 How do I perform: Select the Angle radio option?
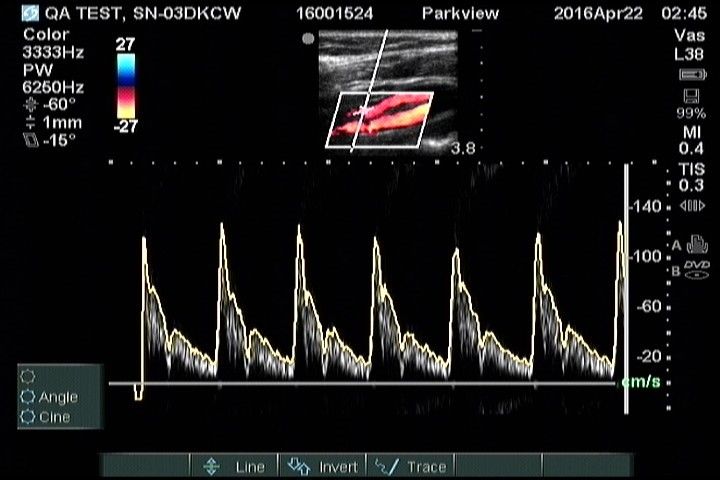coord(28,397)
